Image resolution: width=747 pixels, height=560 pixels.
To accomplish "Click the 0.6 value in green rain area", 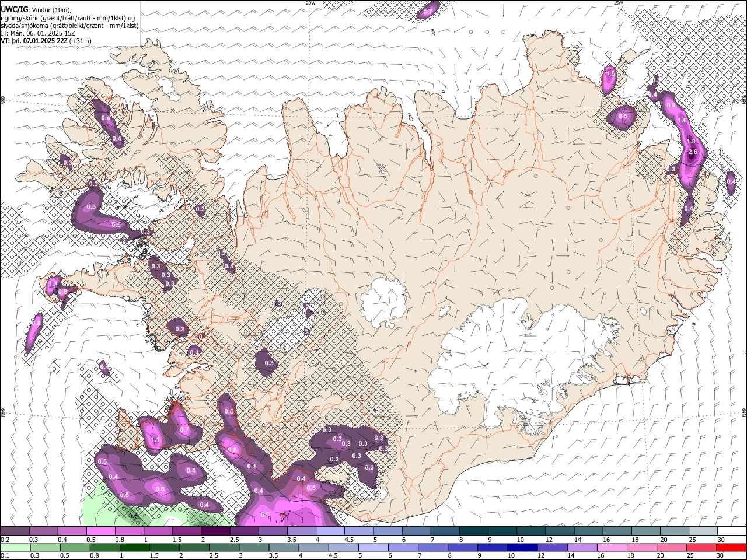I will (133, 516).
